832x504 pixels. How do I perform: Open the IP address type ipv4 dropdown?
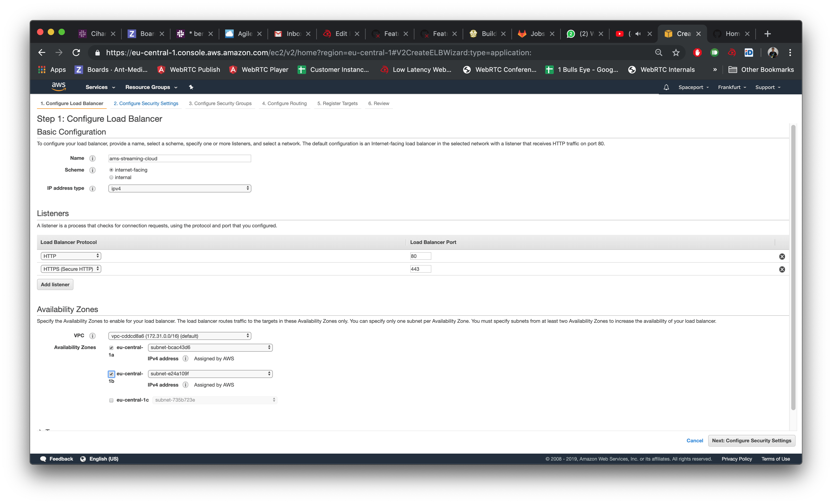tap(180, 188)
